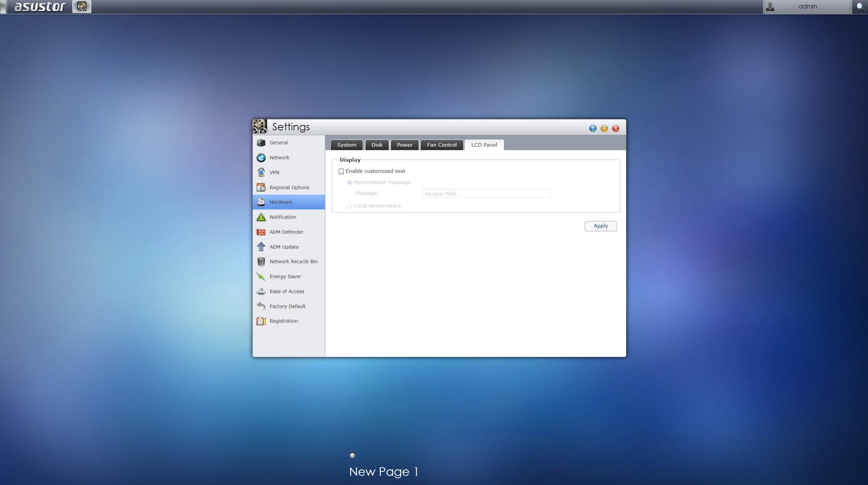Open General settings text label
The height and width of the screenshot is (485, 868).
coord(278,143)
